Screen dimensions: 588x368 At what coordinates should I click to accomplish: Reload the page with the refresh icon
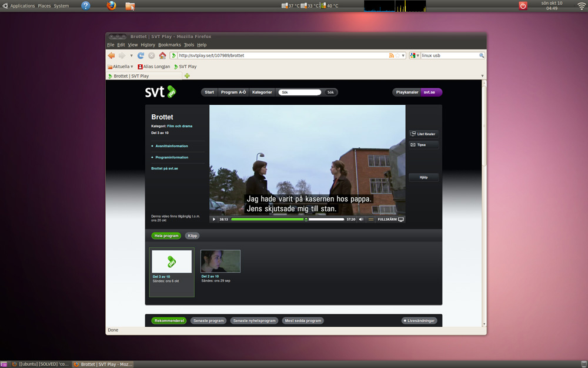point(141,55)
